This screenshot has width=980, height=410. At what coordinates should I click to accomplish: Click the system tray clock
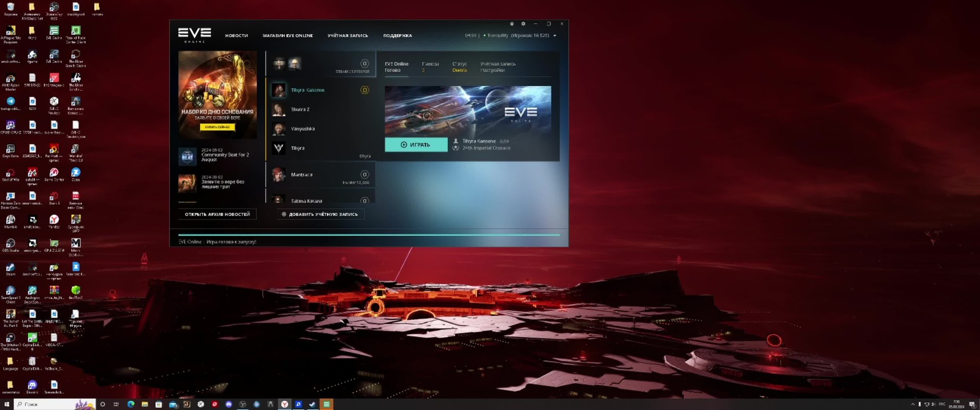(x=957, y=404)
